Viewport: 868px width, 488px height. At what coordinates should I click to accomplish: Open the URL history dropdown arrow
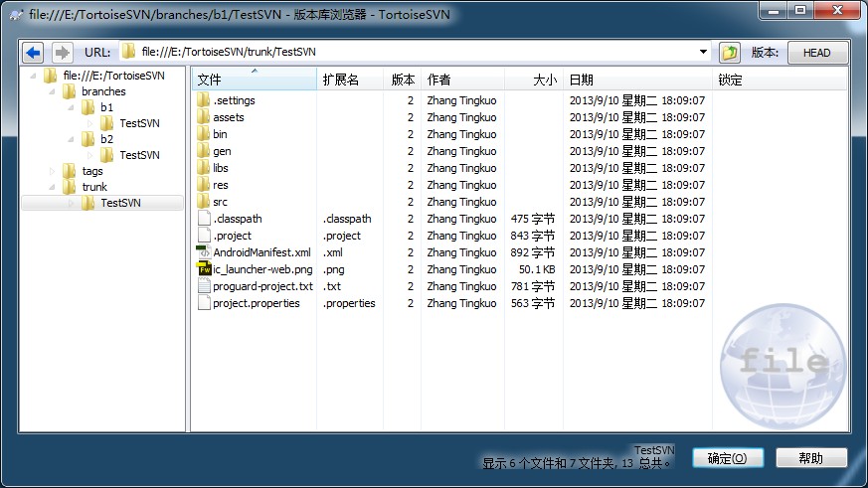tap(703, 52)
